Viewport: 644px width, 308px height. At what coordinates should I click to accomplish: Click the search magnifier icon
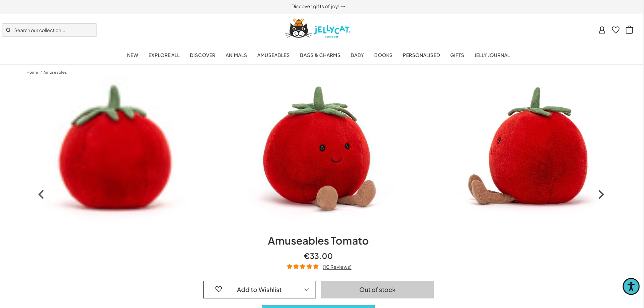tap(9, 30)
